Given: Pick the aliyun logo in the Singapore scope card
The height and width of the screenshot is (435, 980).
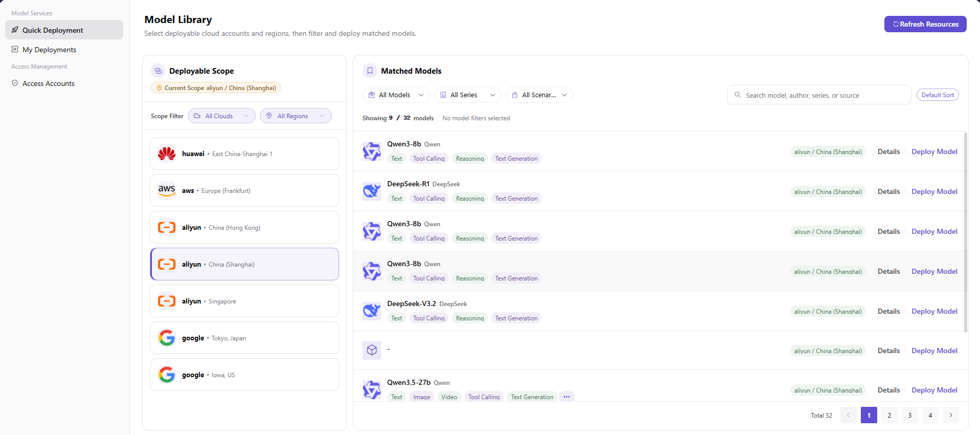Looking at the screenshot, I should (x=167, y=301).
